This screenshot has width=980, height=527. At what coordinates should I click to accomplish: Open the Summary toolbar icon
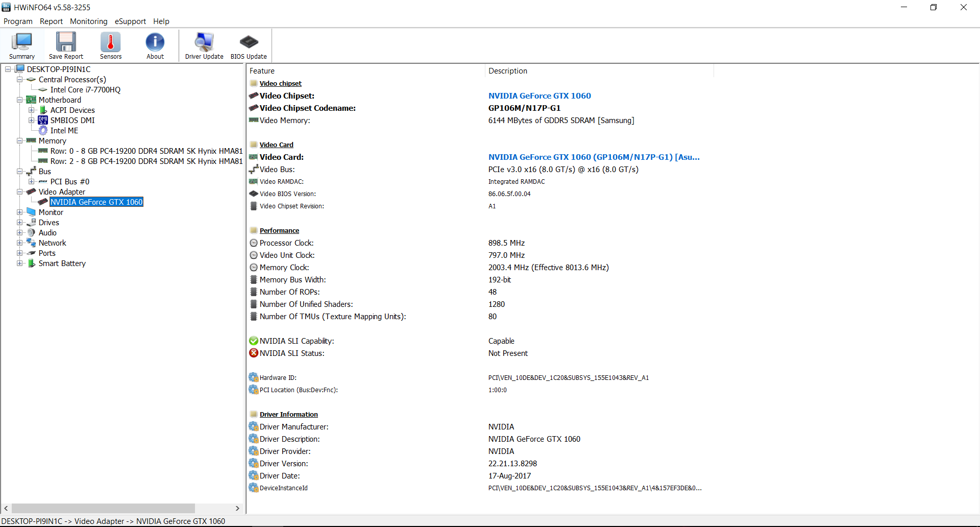pos(22,45)
